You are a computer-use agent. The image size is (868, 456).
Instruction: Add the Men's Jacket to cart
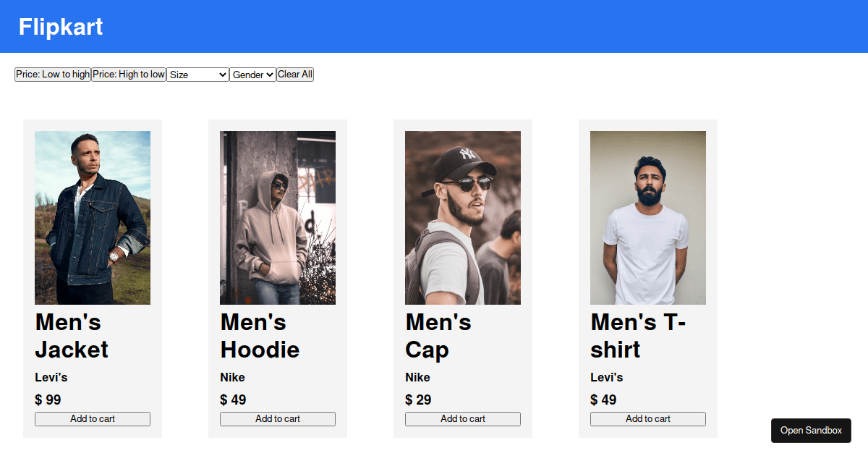92,418
